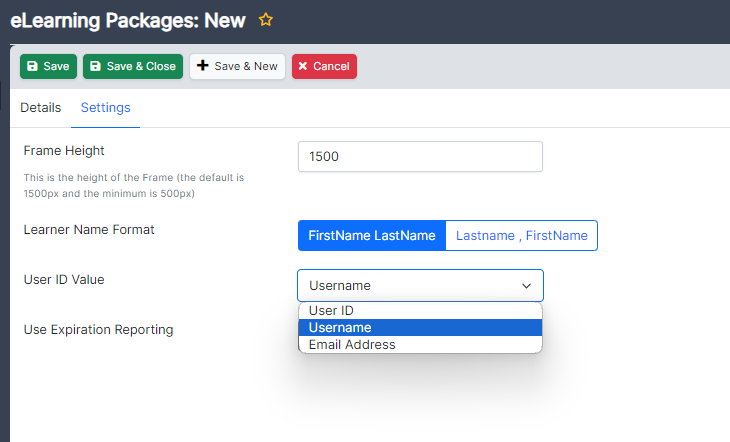730x442 pixels.
Task: Choose FirstName LastName name format
Action: pos(371,236)
